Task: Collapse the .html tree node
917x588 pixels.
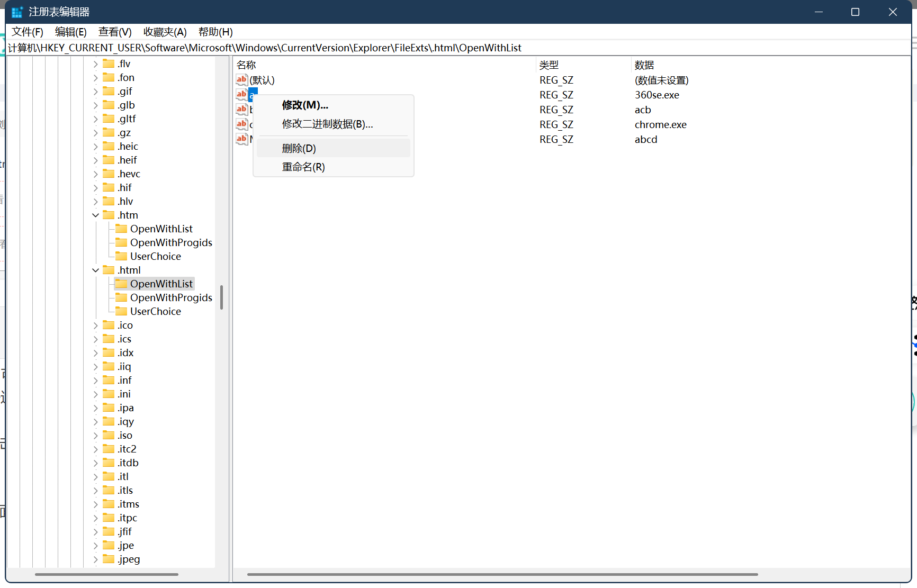Action: (x=96, y=270)
